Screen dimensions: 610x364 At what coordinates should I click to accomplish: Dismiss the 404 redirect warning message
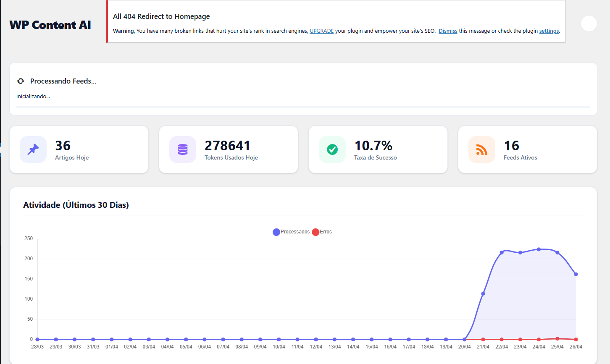pos(448,31)
